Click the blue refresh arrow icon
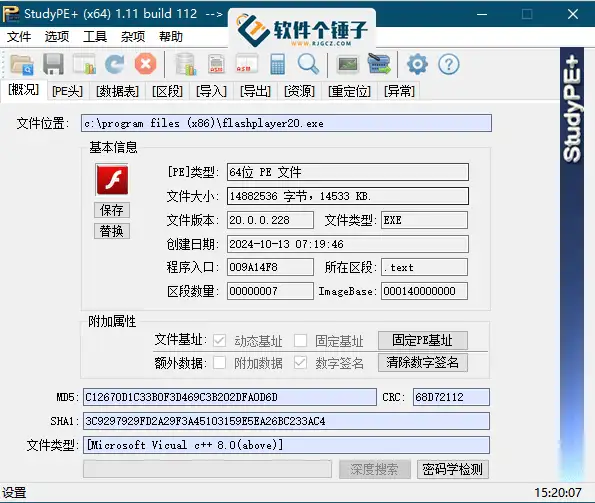The height and width of the screenshot is (503, 595). [x=115, y=64]
